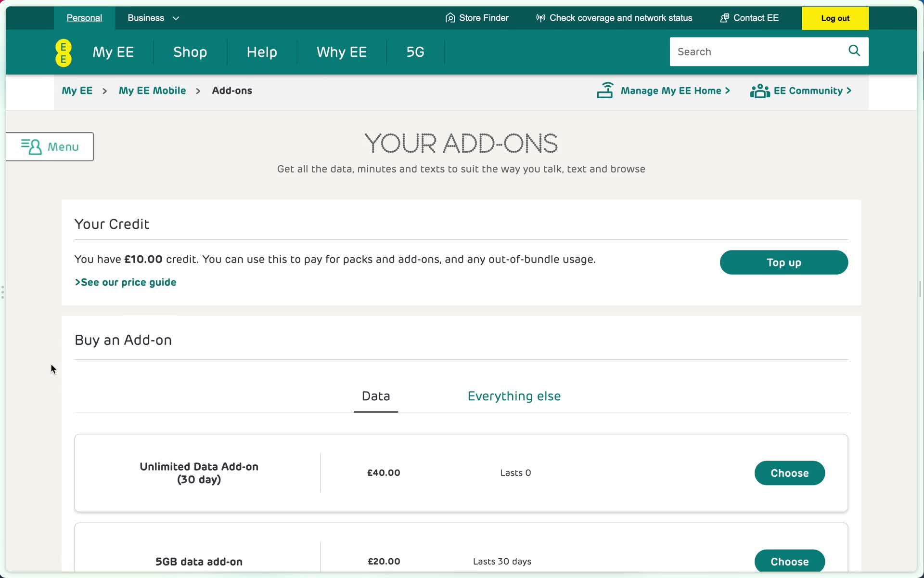Click the search magnifier icon
924x578 pixels.
click(854, 51)
